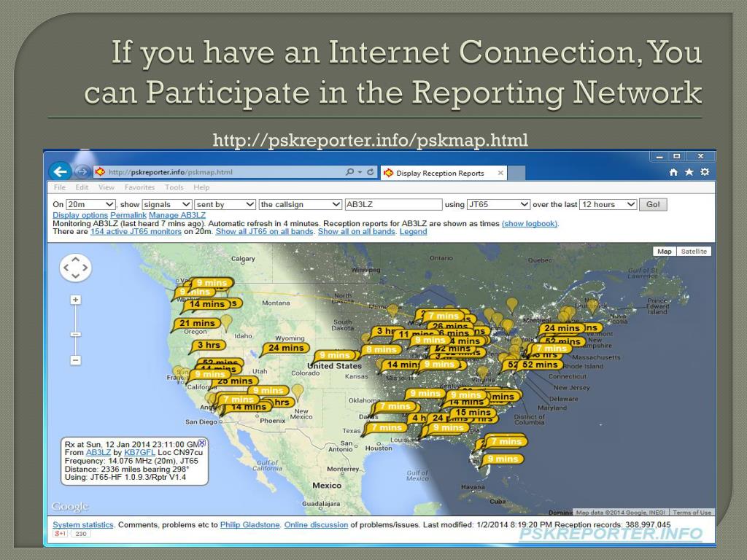The width and height of the screenshot is (747, 560).
Task: Open 'the callsign' dropdown
Action: (x=300, y=204)
